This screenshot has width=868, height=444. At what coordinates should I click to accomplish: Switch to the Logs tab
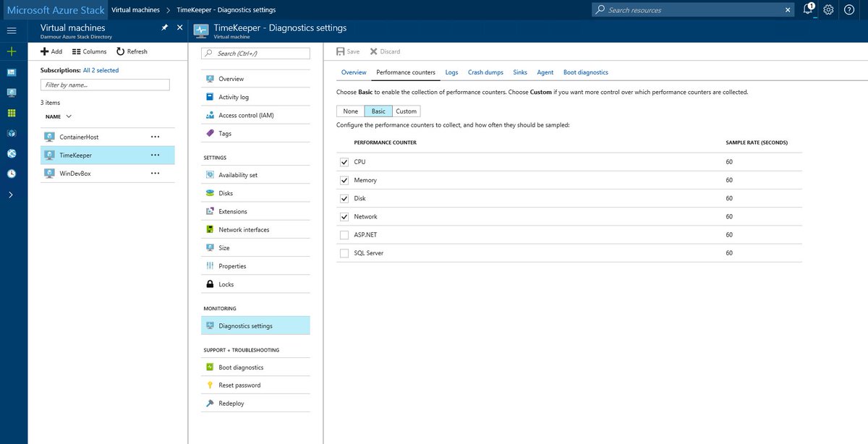pos(451,72)
